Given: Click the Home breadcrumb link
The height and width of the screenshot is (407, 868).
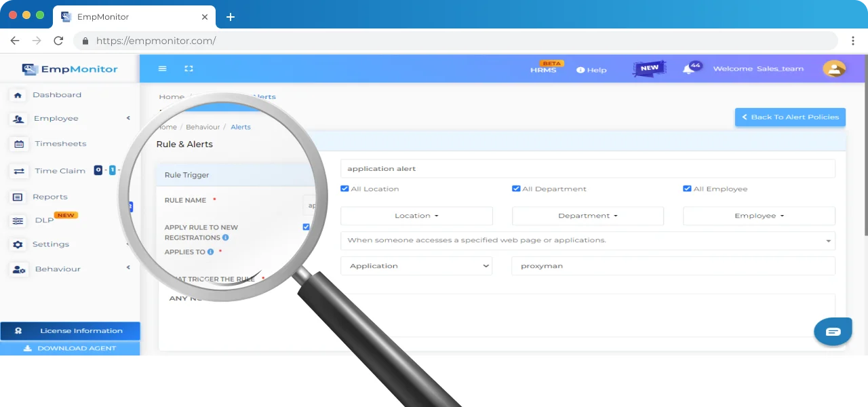Looking at the screenshot, I should tap(172, 97).
